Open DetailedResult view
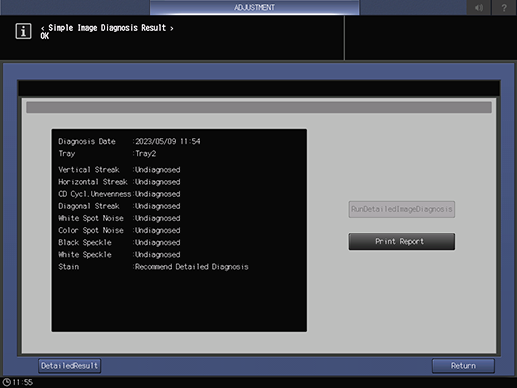Screen dimensions: 517x388 click(x=69, y=366)
